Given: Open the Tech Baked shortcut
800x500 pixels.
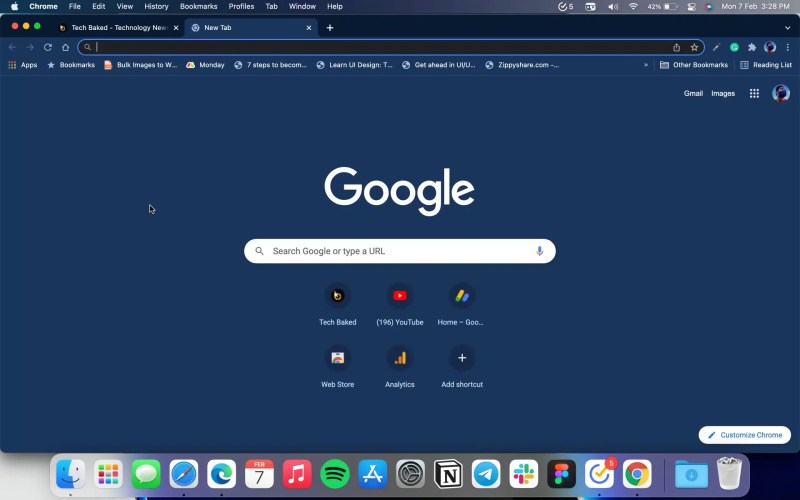Looking at the screenshot, I should (337, 305).
